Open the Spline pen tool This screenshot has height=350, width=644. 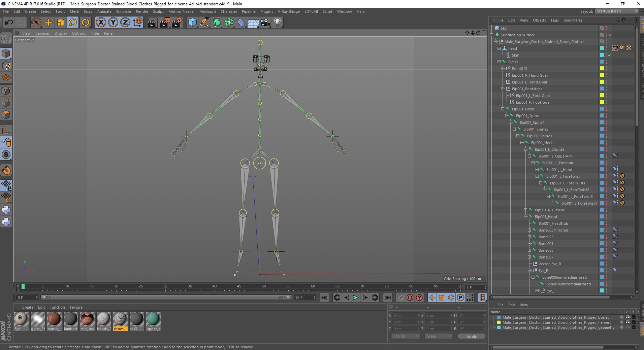tap(204, 23)
